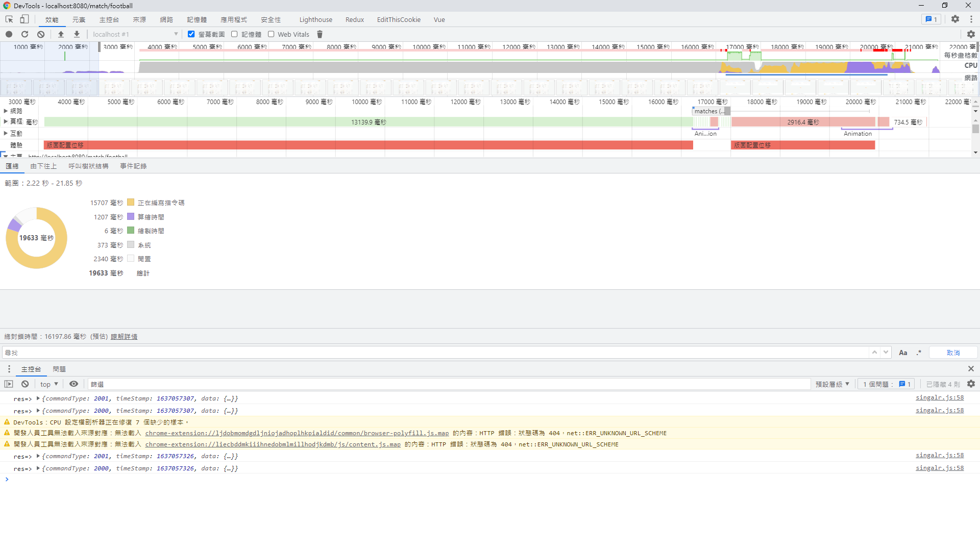980x551 pixels.
Task: Click the save profile download icon
Action: pyautogui.click(x=77, y=34)
